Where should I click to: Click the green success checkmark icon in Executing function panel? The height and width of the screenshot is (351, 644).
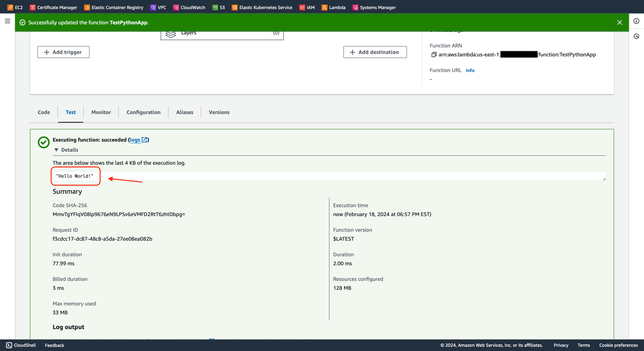click(43, 142)
